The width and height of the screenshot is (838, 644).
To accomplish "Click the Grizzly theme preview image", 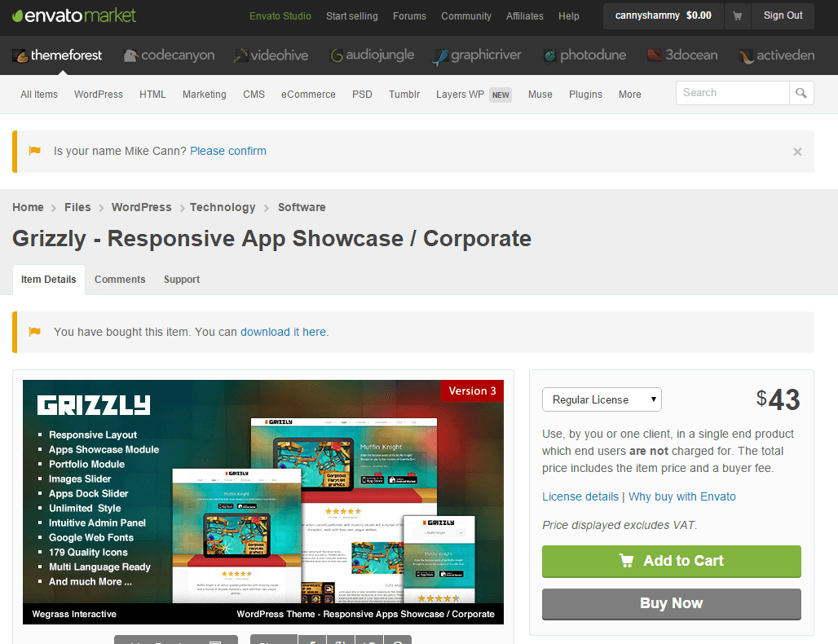I will click(x=263, y=501).
